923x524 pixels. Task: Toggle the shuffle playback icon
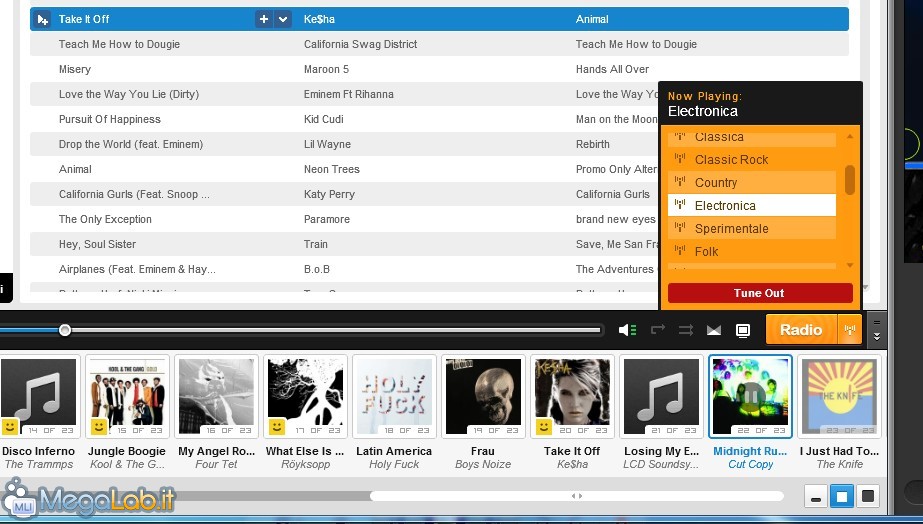click(686, 330)
